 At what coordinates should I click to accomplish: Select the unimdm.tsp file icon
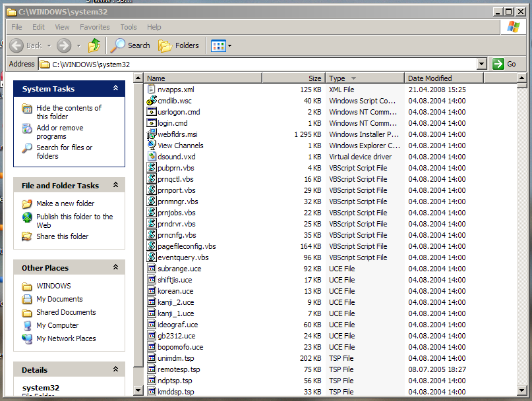pyautogui.click(x=152, y=358)
